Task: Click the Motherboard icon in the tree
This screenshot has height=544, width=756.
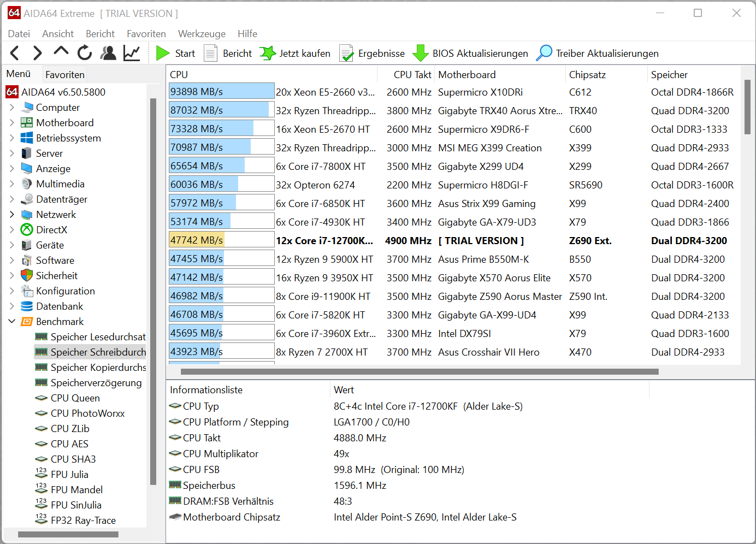Action: pos(27,123)
